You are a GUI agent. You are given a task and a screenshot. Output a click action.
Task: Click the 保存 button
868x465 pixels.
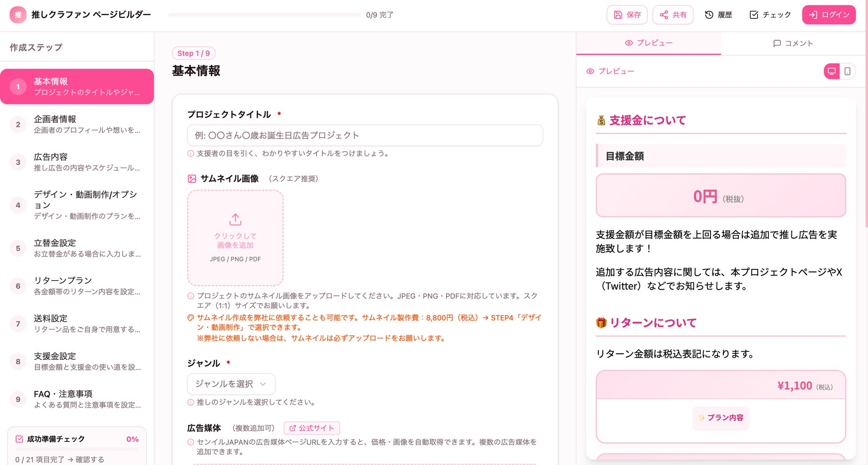[x=627, y=15]
